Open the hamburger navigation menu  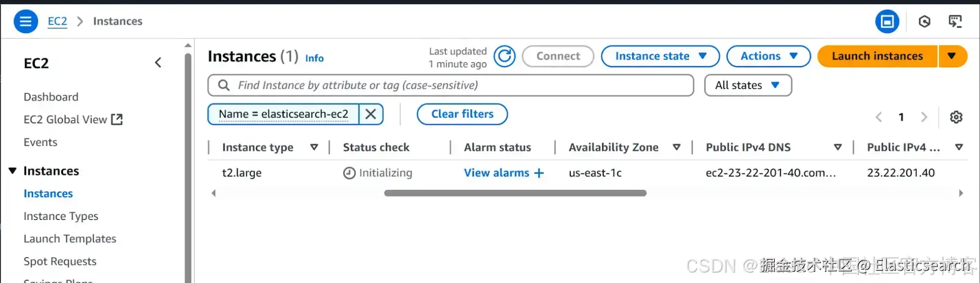(25, 22)
